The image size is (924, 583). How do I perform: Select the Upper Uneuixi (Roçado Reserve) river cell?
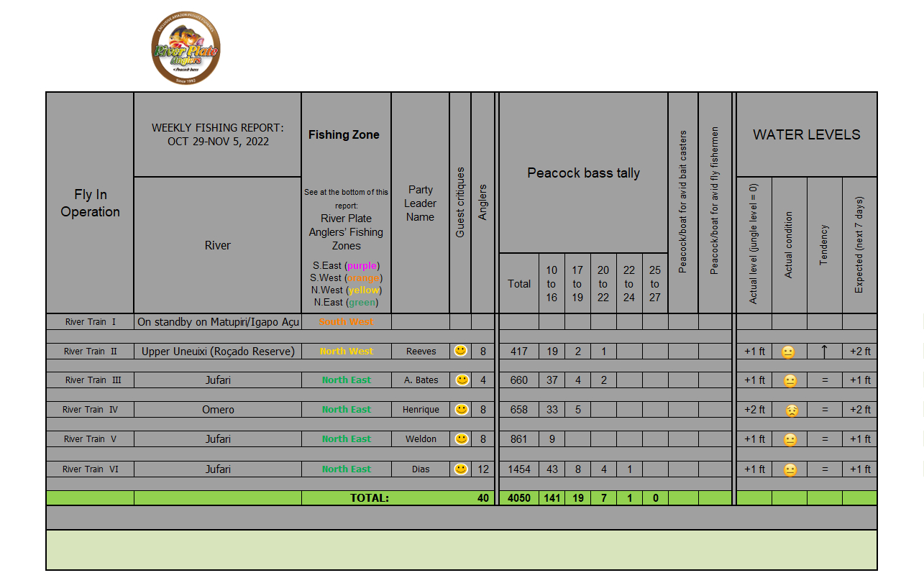click(x=218, y=351)
